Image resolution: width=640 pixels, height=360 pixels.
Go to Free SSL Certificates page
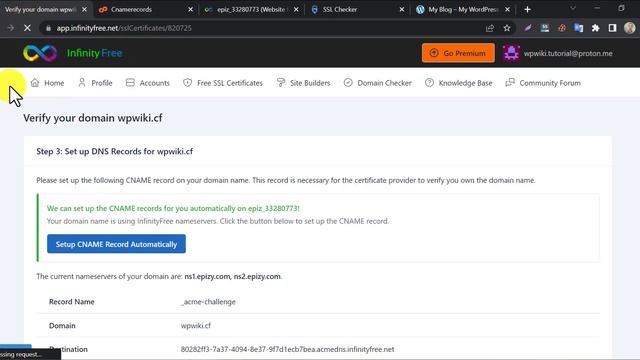pyautogui.click(x=223, y=83)
